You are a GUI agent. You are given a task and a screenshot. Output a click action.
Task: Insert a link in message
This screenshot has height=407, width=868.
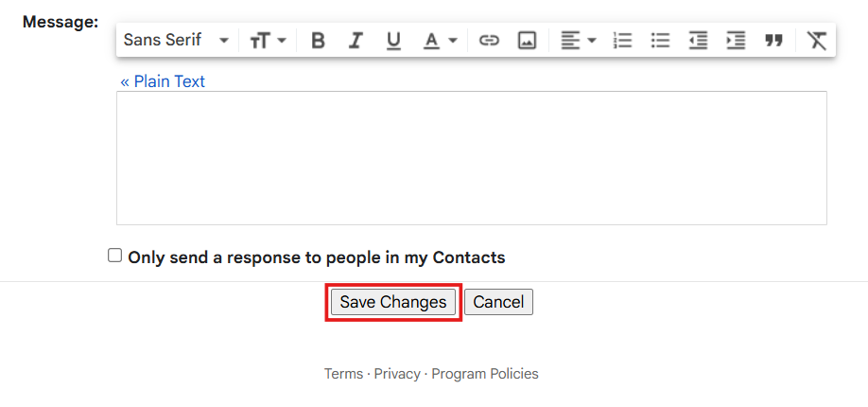(x=488, y=41)
